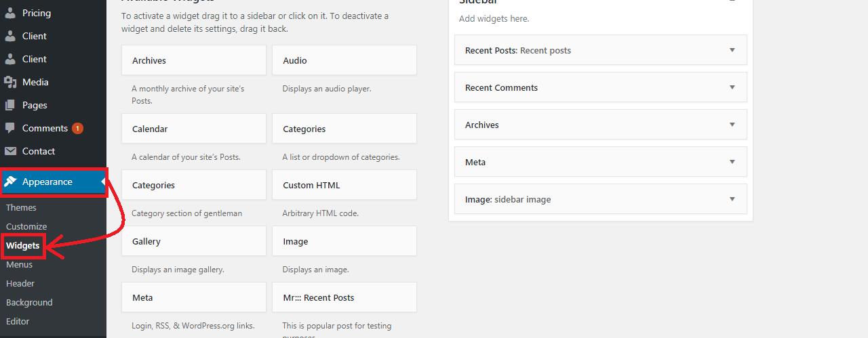Open the Menus submenu item
The image size is (868, 338).
coord(19,264)
